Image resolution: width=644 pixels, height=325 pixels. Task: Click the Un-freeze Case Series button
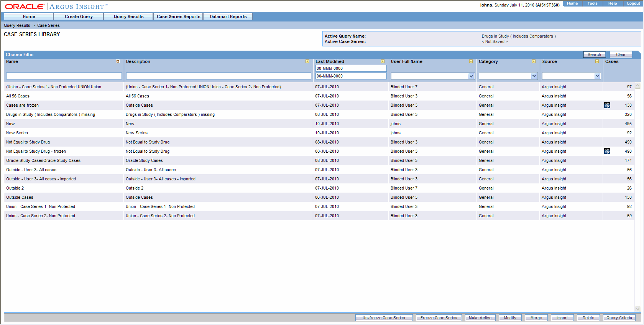click(x=384, y=318)
